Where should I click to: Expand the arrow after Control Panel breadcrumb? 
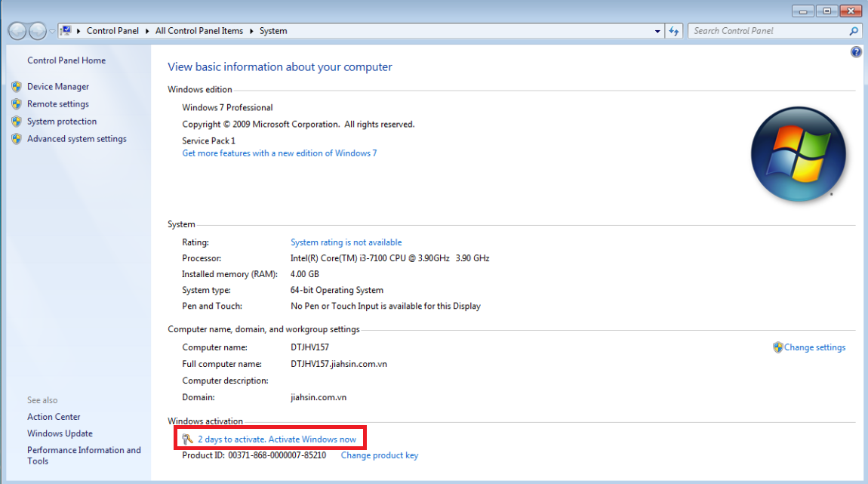[x=147, y=31]
